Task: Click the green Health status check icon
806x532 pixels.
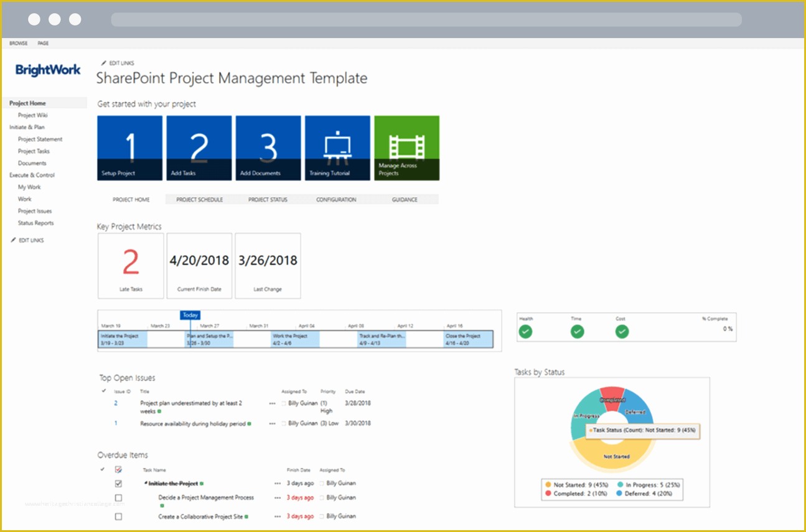Action: (526, 332)
